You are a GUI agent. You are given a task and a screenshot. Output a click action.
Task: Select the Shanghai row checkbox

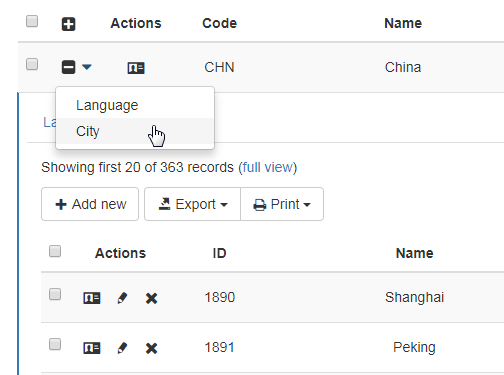(x=55, y=294)
